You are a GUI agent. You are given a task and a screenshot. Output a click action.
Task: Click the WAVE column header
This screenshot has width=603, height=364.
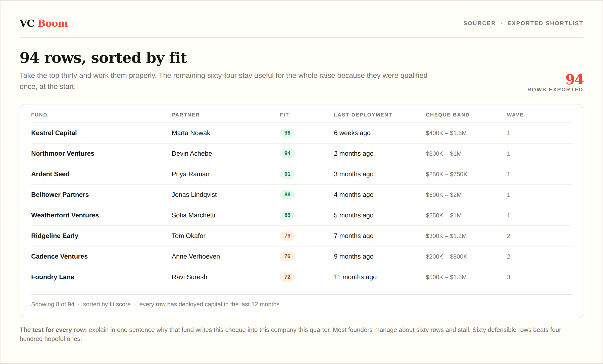[515, 115]
